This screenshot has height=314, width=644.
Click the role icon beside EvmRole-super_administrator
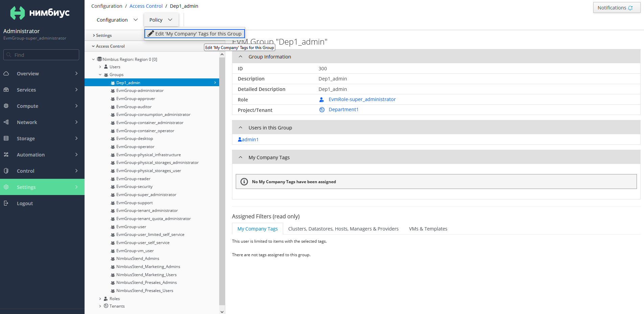pyautogui.click(x=322, y=99)
